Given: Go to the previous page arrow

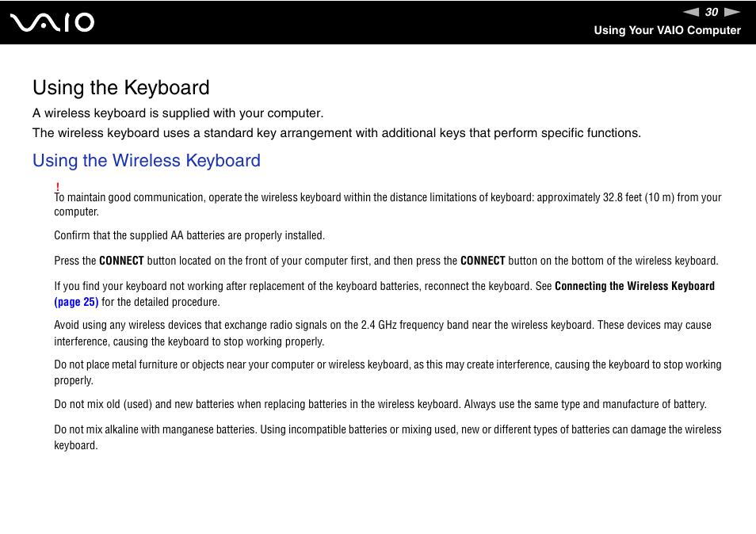Looking at the screenshot, I should coord(691,12).
